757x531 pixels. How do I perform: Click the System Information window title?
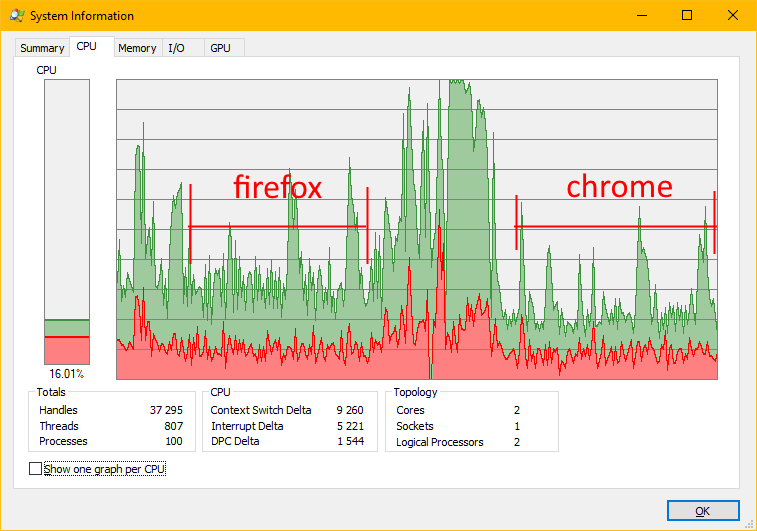pyautogui.click(x=82, y=16)
